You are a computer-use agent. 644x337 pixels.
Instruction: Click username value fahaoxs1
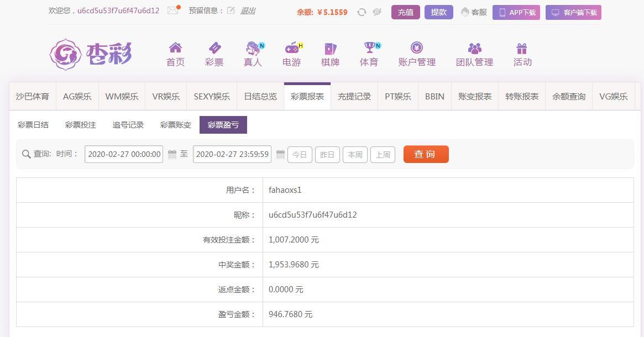[x=285, y=190]
